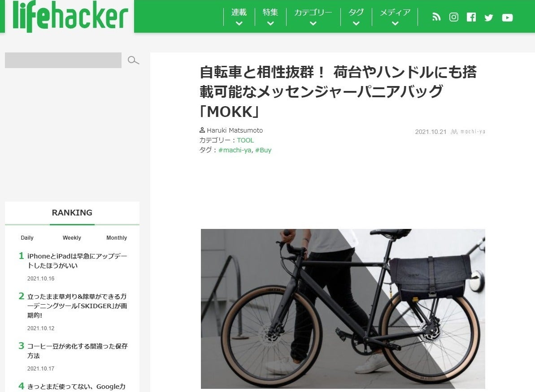
Task: Expand the メディア dropdown menu
Action: coord(395,17)
